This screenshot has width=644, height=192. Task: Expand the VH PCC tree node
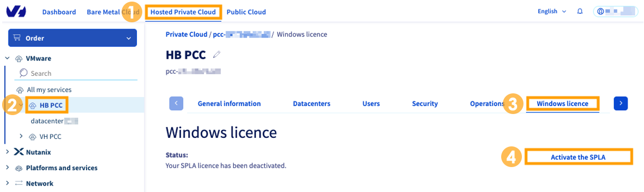click(21, 136)
